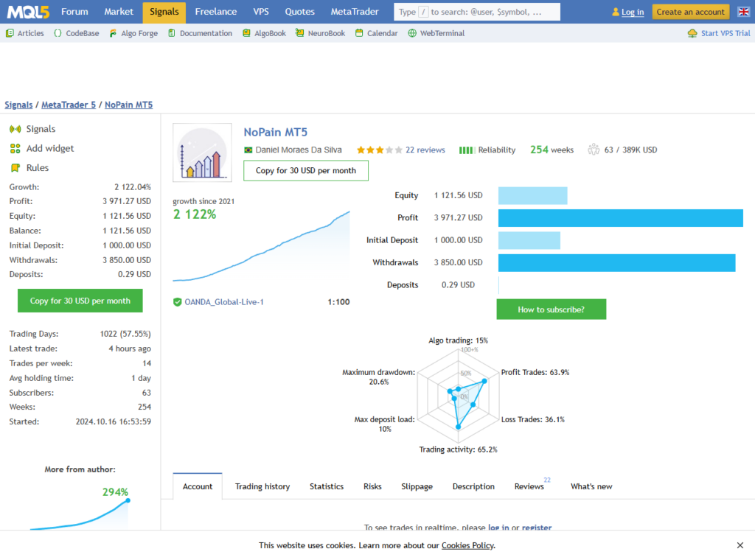The height and width of the screenshot is (560, 755).
Task: Switch to the Statistics tab
Action: pyautogui.click(x=327, y=486)
